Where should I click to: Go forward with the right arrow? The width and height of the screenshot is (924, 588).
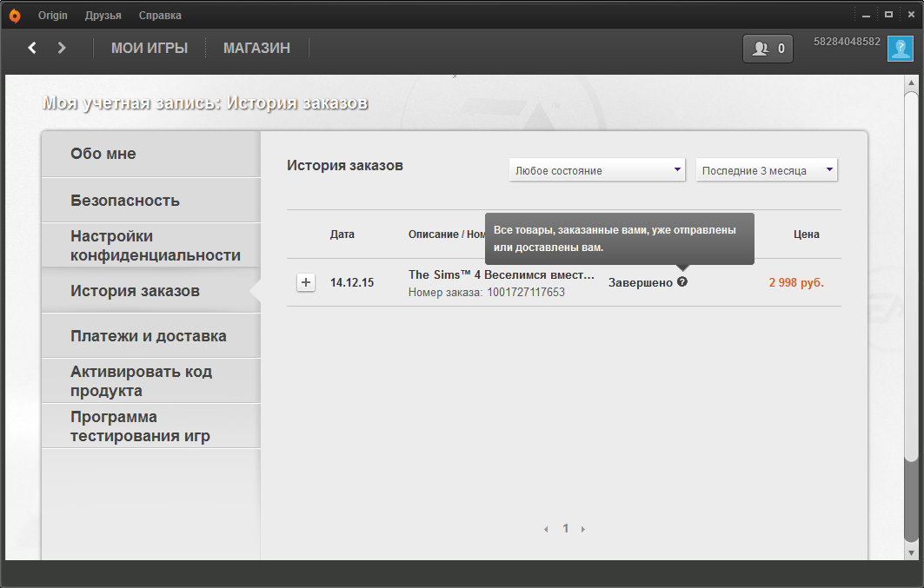62,49
